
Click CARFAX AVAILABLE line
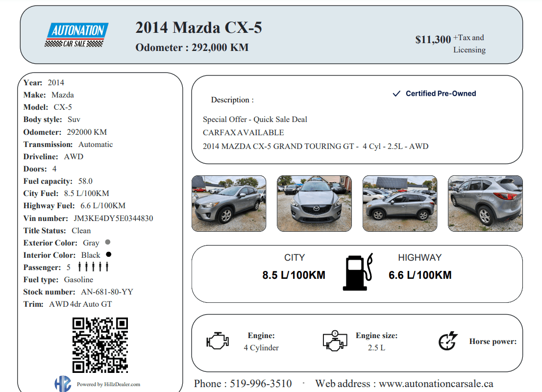click(244, 133)
